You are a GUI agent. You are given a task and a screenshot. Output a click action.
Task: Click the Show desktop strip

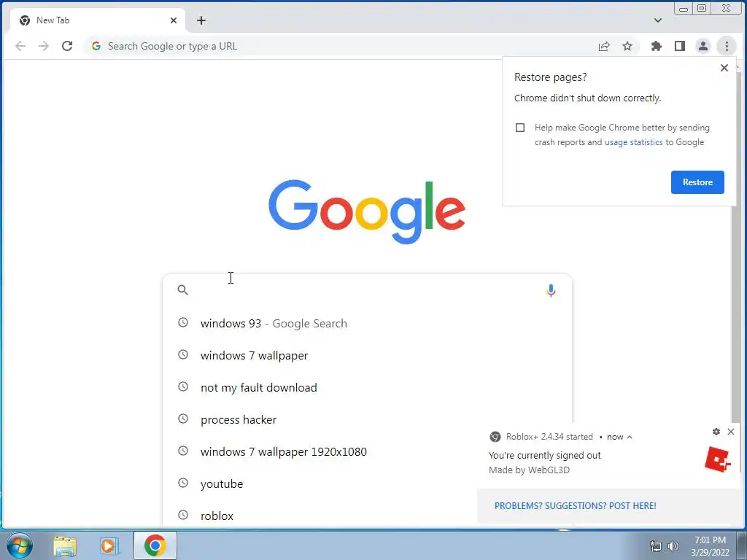742,545
